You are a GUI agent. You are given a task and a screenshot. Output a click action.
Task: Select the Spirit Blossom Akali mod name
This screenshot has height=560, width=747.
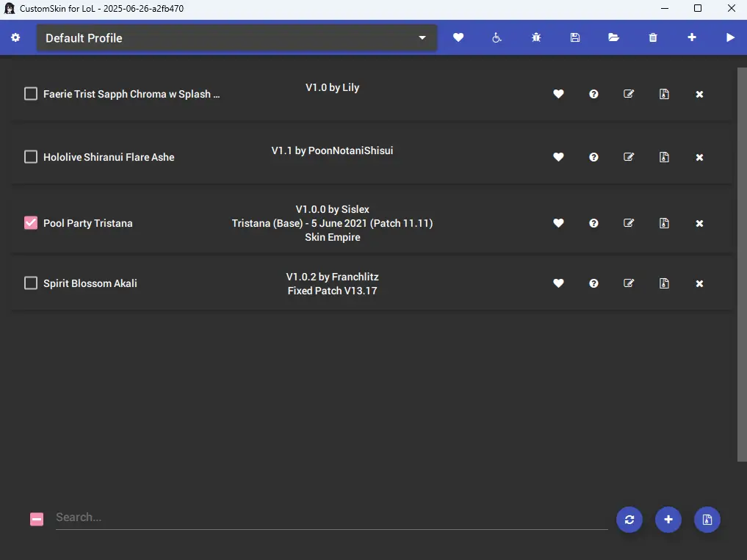pos(90,283)
